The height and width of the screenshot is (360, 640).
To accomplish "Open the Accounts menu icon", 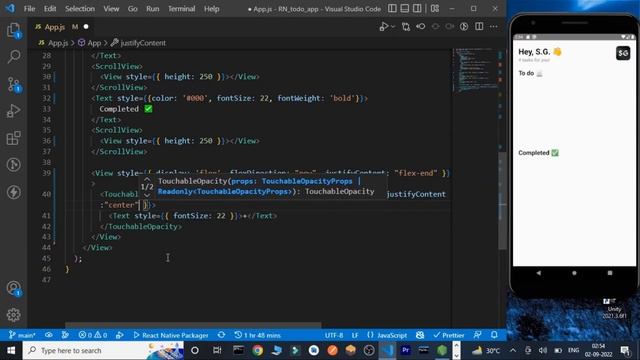I will coord(13,288).
